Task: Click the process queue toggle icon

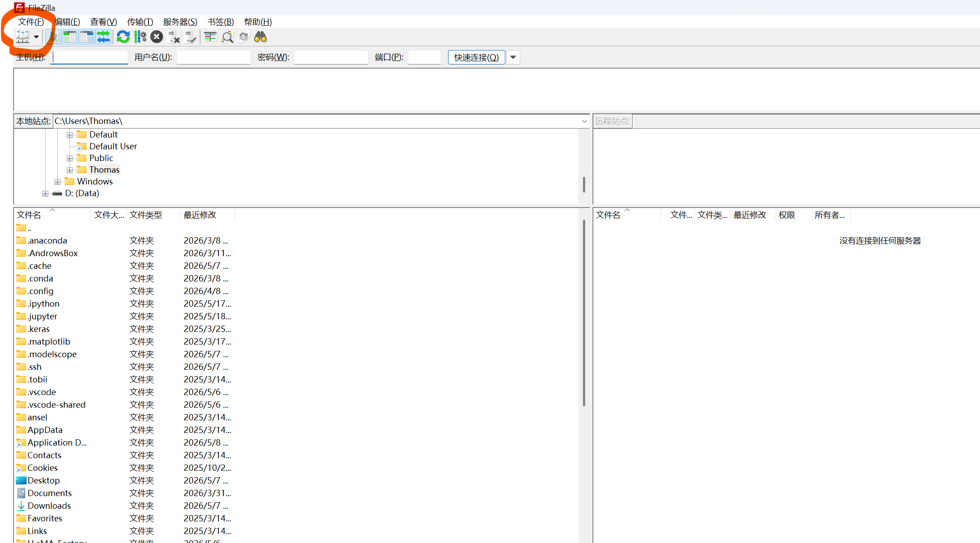Action: click(x=140, y=37)
